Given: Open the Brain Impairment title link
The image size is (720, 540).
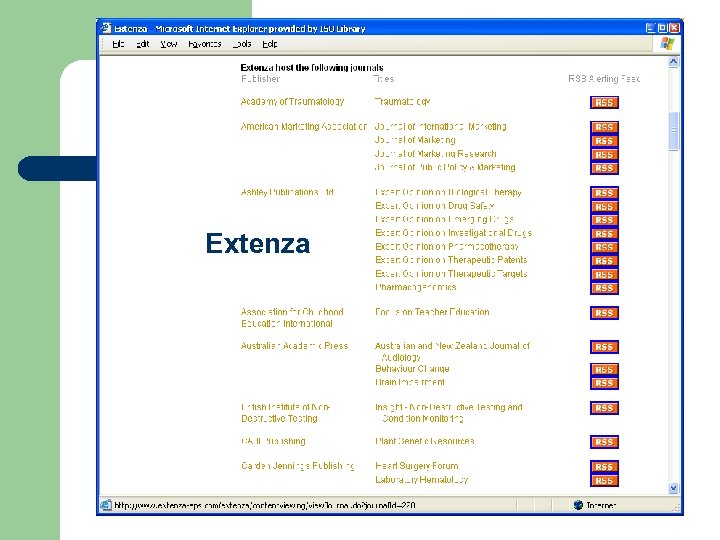Looking at the screenshot, I should 410,382.
